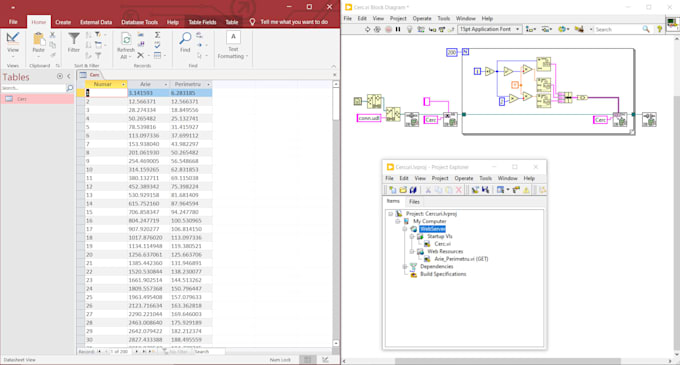Click Tell me what you want to do
The image size is (680, 365).
point(294,22)
